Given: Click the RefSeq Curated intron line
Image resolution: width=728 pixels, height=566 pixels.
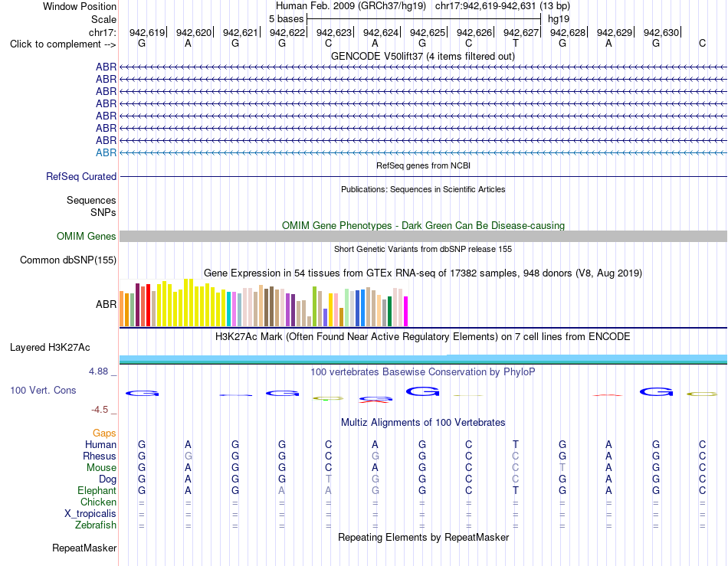Looking at the screenshot, I should click(423, 177).
